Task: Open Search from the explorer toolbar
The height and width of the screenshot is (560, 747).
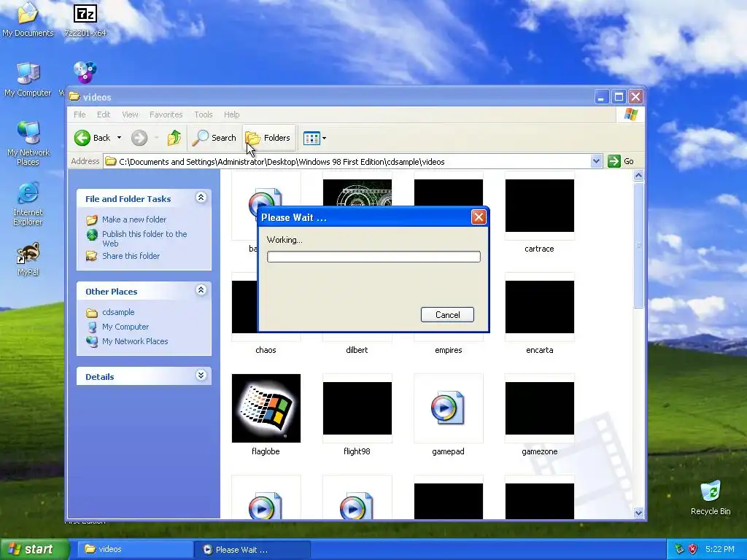Action: point(214,138)
